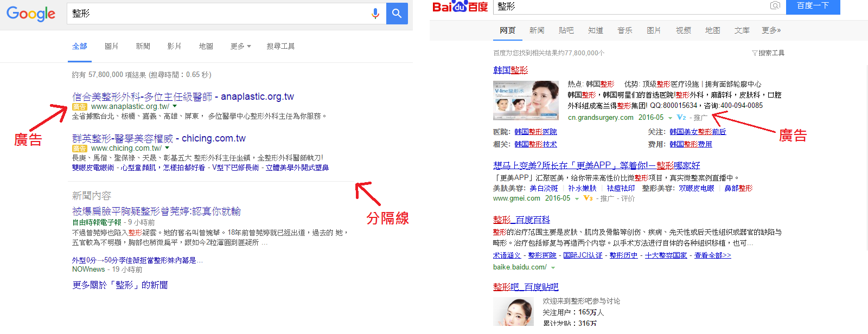Switch to Baidu's 文库 tab
Screen dimensions: 868x334
[742, 30]
